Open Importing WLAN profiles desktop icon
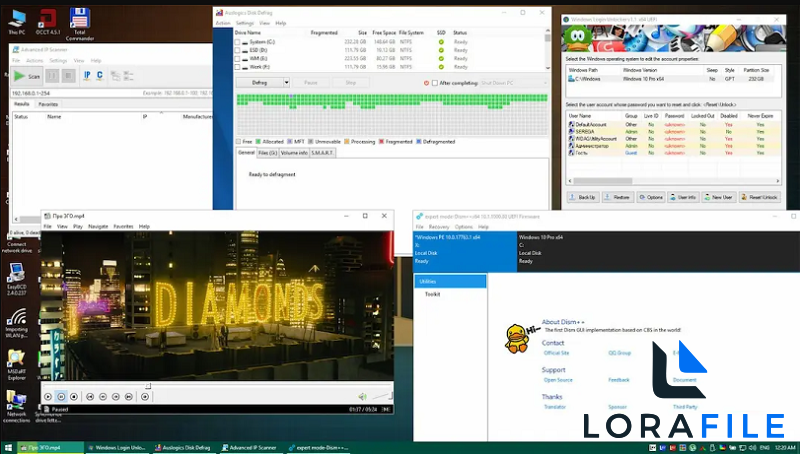 pos(16,323)
